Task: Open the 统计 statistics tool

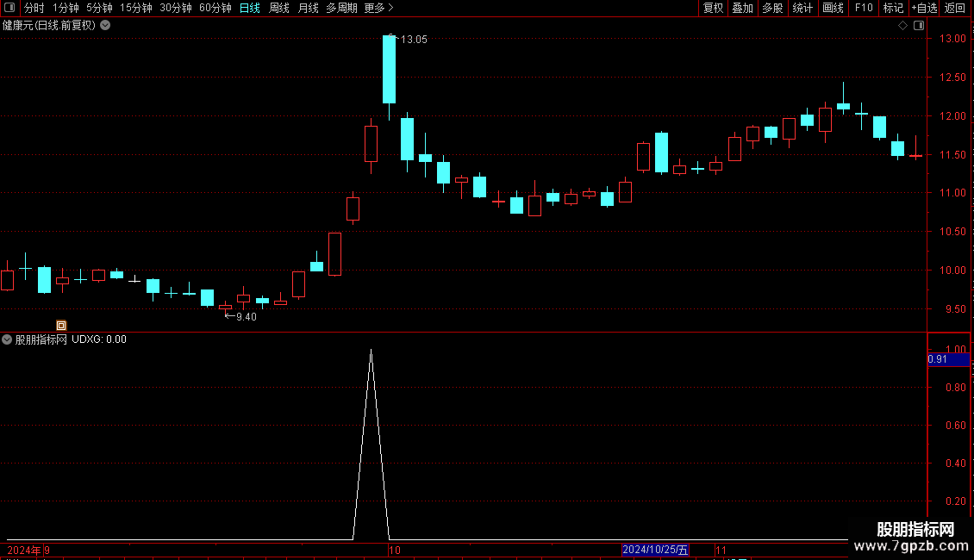Action: click(802, 8)
